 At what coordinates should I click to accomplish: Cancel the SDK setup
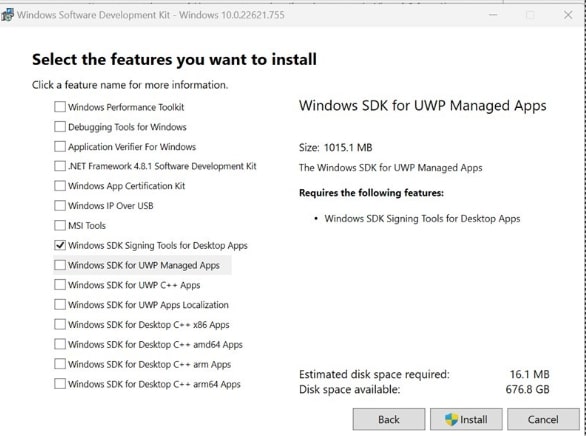(x=543, y=419)
